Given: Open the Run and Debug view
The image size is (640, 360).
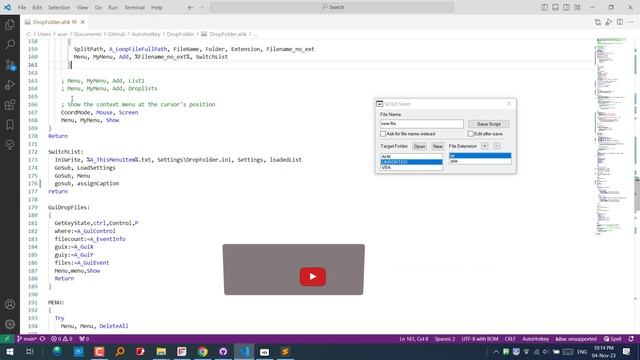Looking at the screenshot, I should [10, 84].
